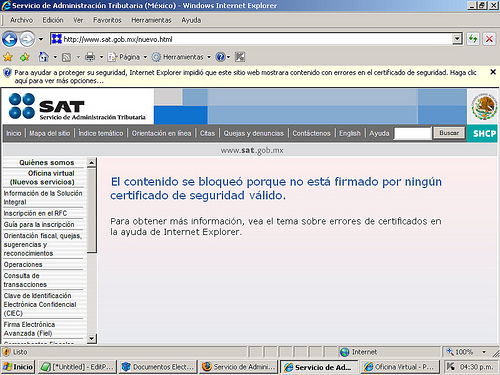Click the sidebar scrollbar up arrow

tap(92, 163)
